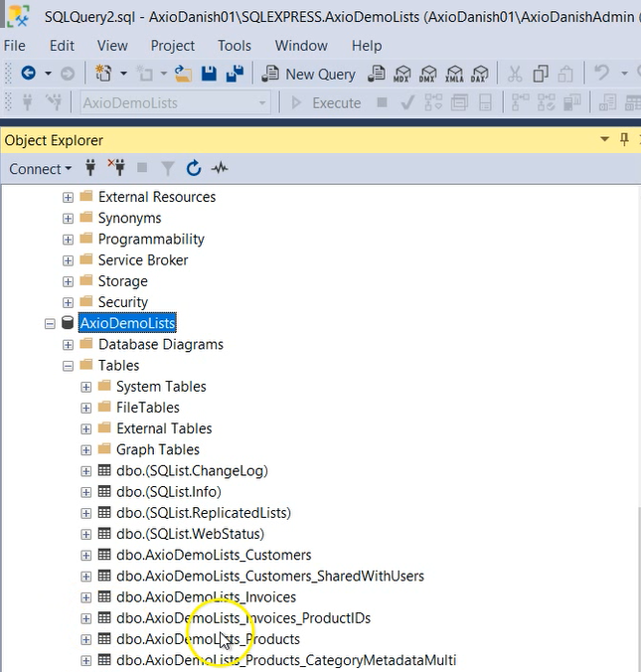Open the Connect dropdown in Object Explorer
Screen dimensions: 641x672
(40, 169)
